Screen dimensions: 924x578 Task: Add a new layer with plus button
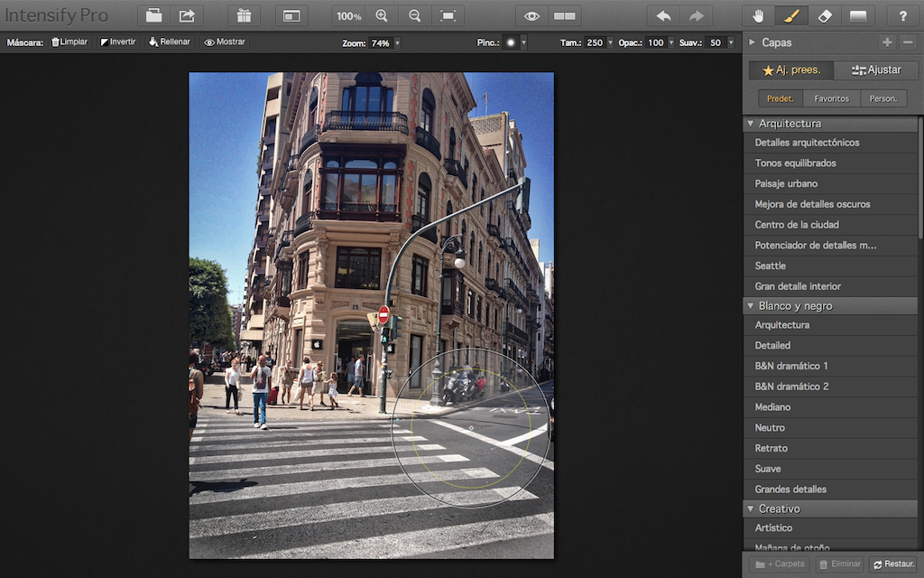coord(887,42)
